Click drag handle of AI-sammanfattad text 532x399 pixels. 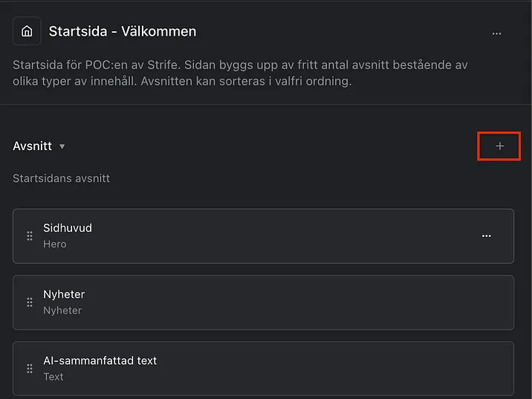30,369
